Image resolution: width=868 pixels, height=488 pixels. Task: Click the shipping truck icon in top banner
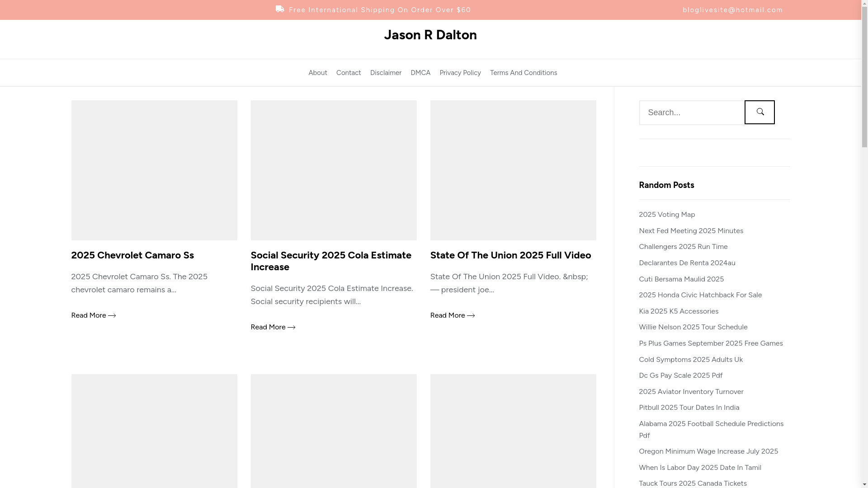(280, 9)
